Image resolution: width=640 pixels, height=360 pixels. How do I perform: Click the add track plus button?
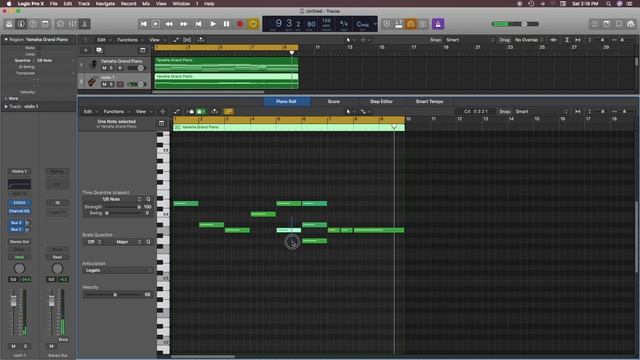pyautogui.click(x=86, y=50)
